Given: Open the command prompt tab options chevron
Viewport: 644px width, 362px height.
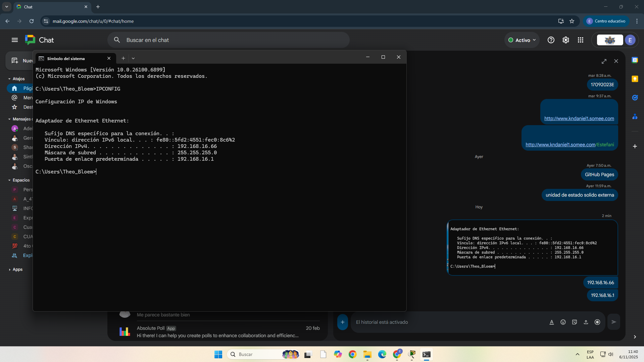Looking at the screenshot, I should click(133, 58).
